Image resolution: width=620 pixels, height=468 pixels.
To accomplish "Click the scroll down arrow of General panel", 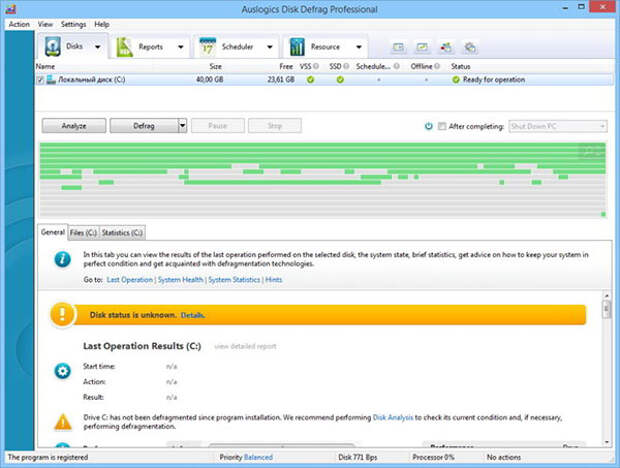I will (606, 442).
